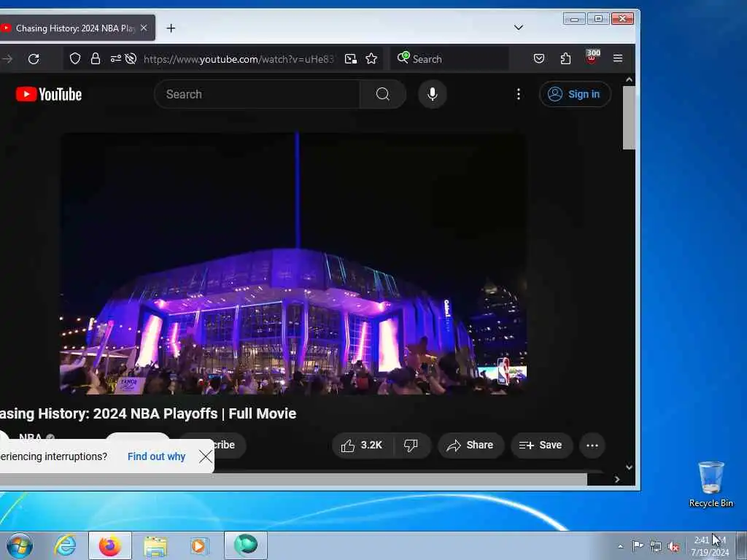Open Windows Explorer from taskbar
This screenshot has width=747, height=560.
tap(155, 545)
